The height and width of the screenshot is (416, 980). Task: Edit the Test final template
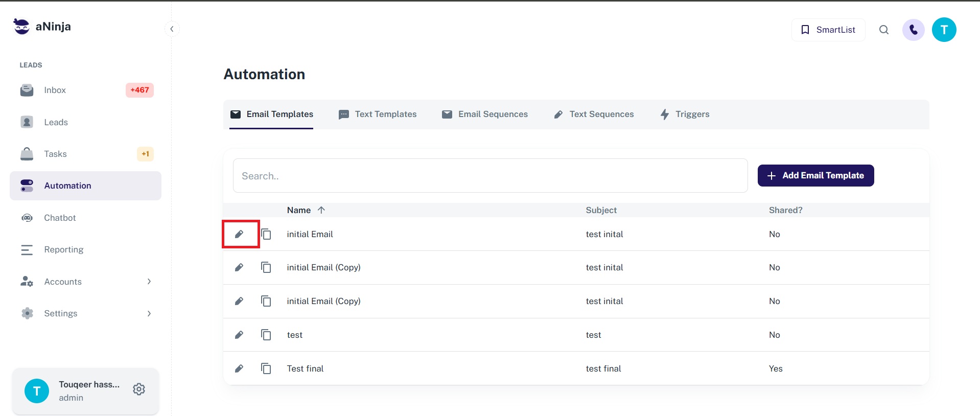(x=239, y=368)
